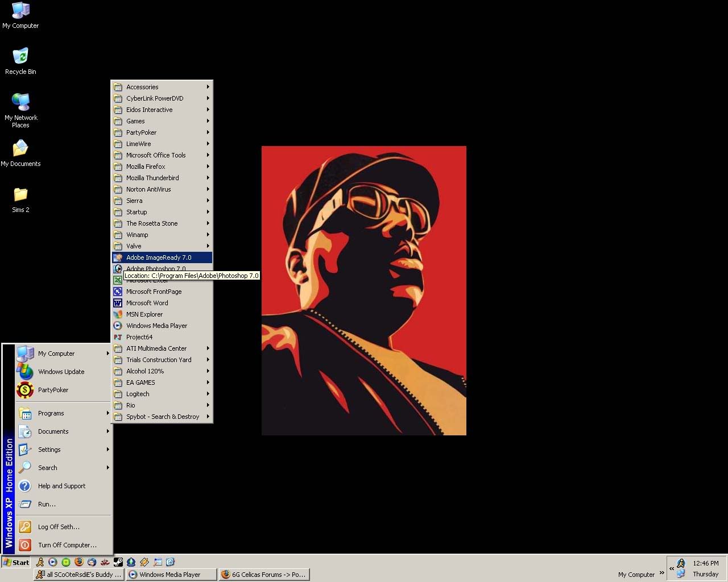Screen dimensions: 728x582
Task: Expand the My Computer toolbar chevron
Action: (x=661, y=573)
